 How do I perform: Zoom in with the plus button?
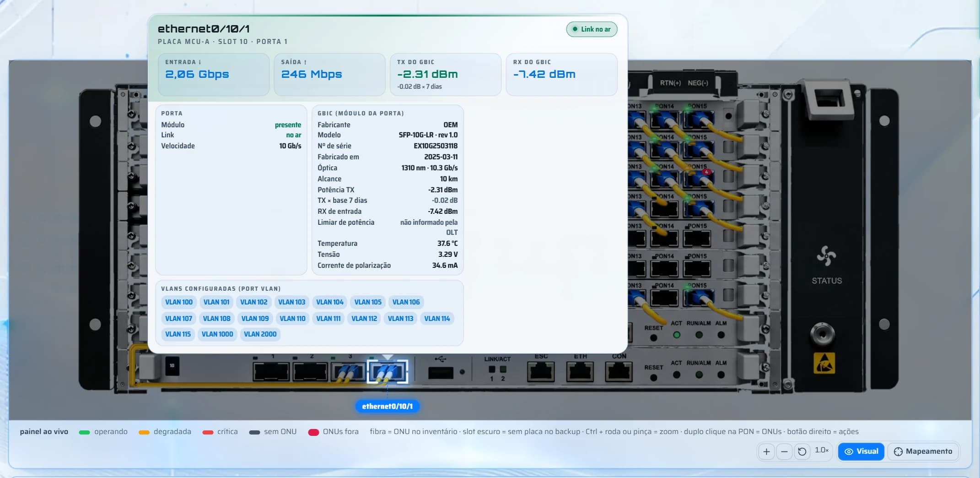pos(766,451)
